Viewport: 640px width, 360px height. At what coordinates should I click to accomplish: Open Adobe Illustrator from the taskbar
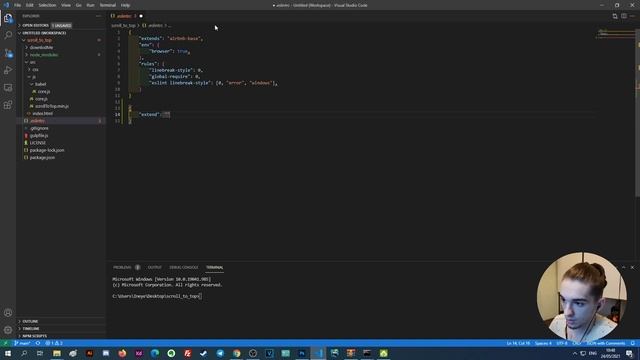pyautogui.click(x=89, y=353)
